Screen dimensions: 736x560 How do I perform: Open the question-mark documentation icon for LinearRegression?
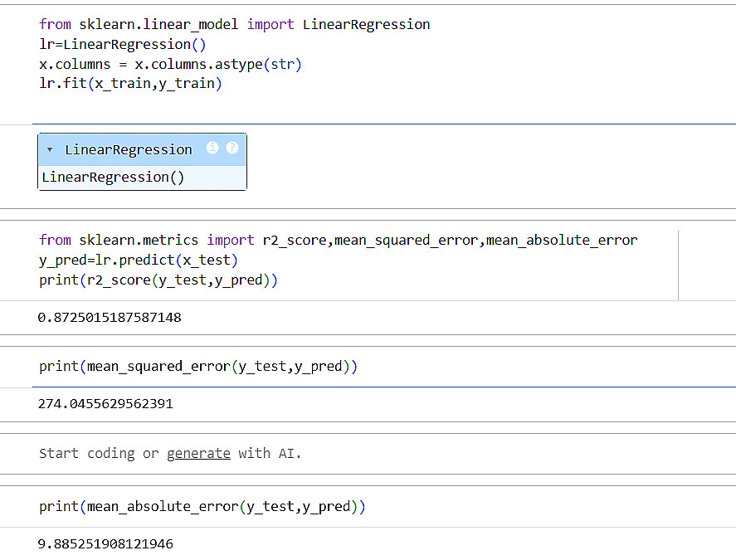click(232, 148)
